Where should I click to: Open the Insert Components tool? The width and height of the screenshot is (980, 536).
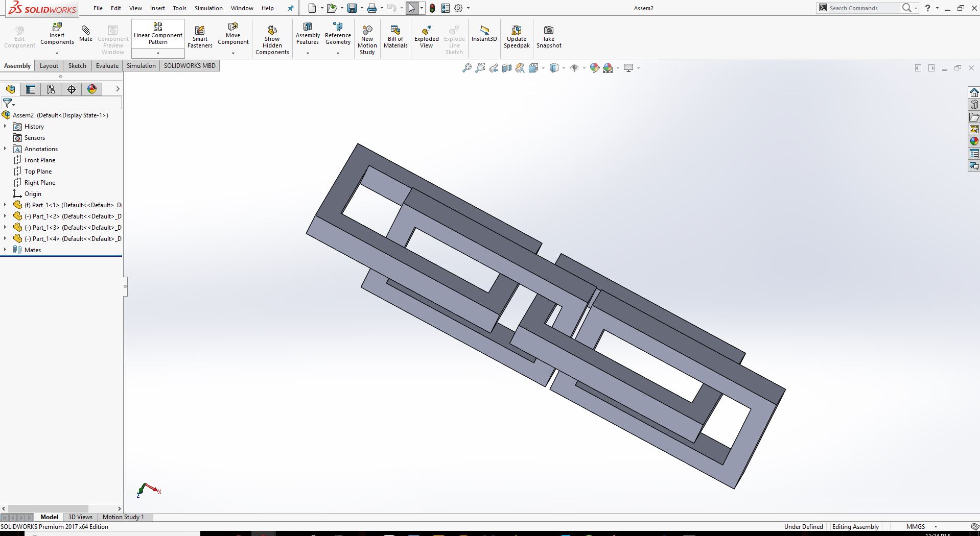point(57,34)
